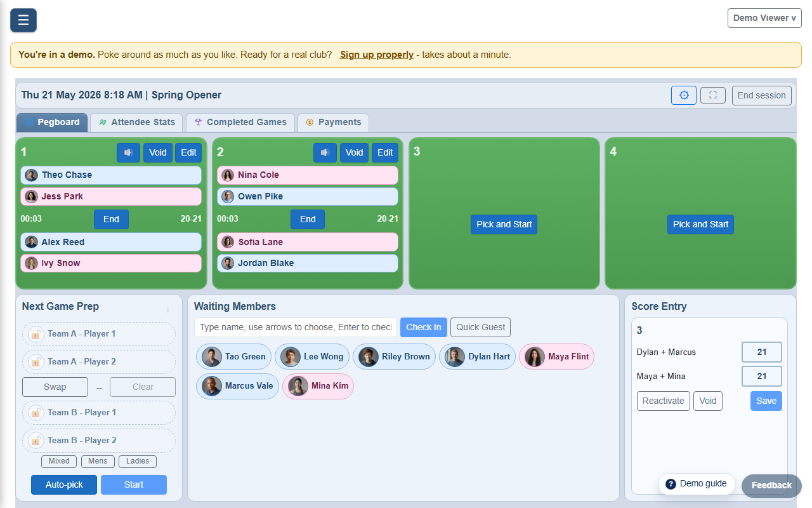Click Nina Cole avatar on court 2
Screen dimensions: 812x508
[x=228, y=175]
